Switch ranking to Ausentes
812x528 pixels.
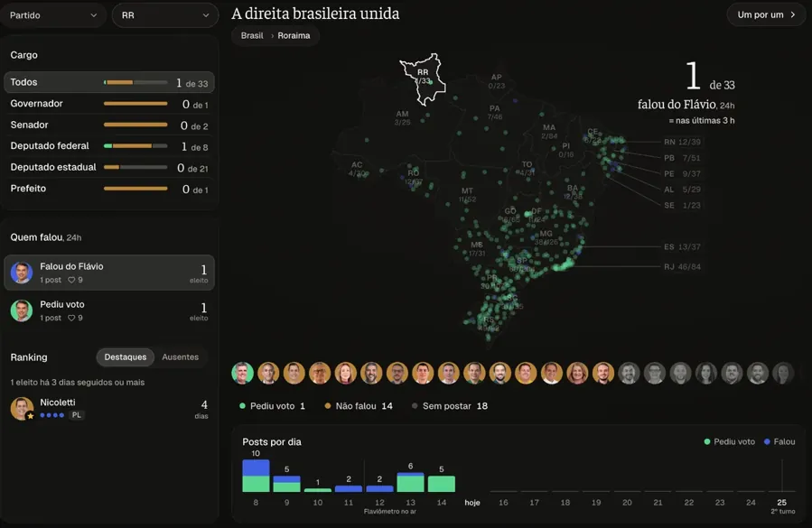pyautogui.click(x=181, y=357)
